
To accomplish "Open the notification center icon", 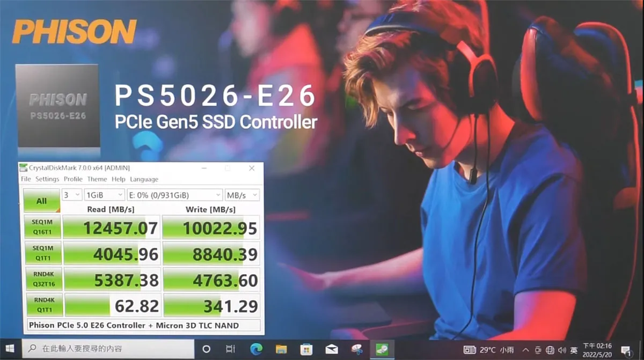I will pos(626,350).
